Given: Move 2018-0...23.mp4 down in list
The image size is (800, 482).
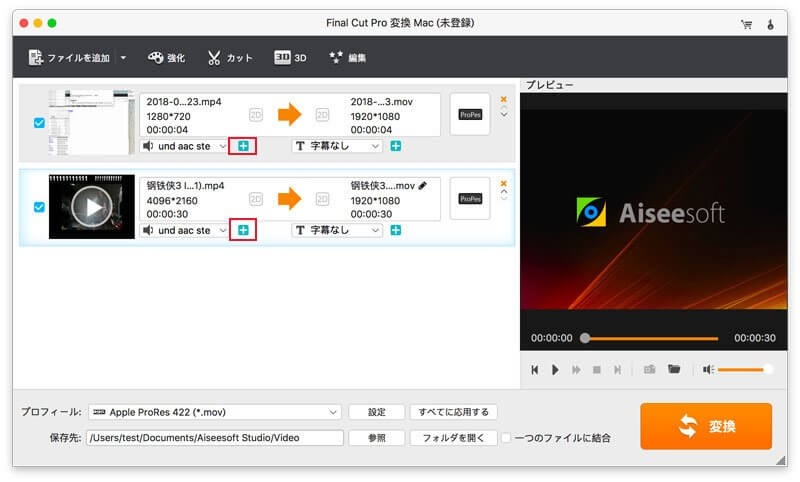Looking at the screenshot, I should click(504, 115).
